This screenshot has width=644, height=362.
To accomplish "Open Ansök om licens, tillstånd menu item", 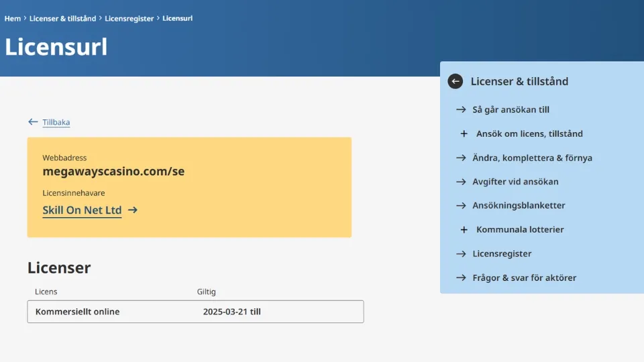I will tap(529, 134).
